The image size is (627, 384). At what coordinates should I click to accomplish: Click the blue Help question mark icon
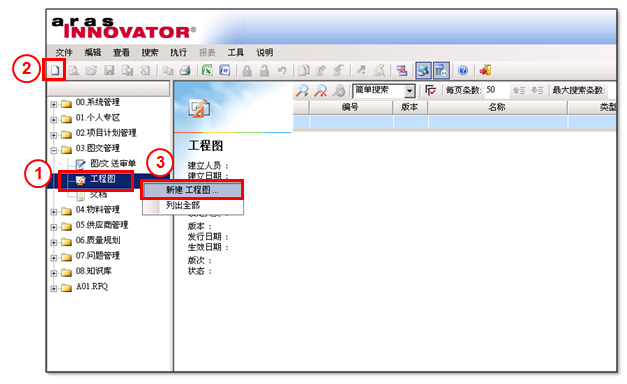pyautogui.click(x=463, y=71)
